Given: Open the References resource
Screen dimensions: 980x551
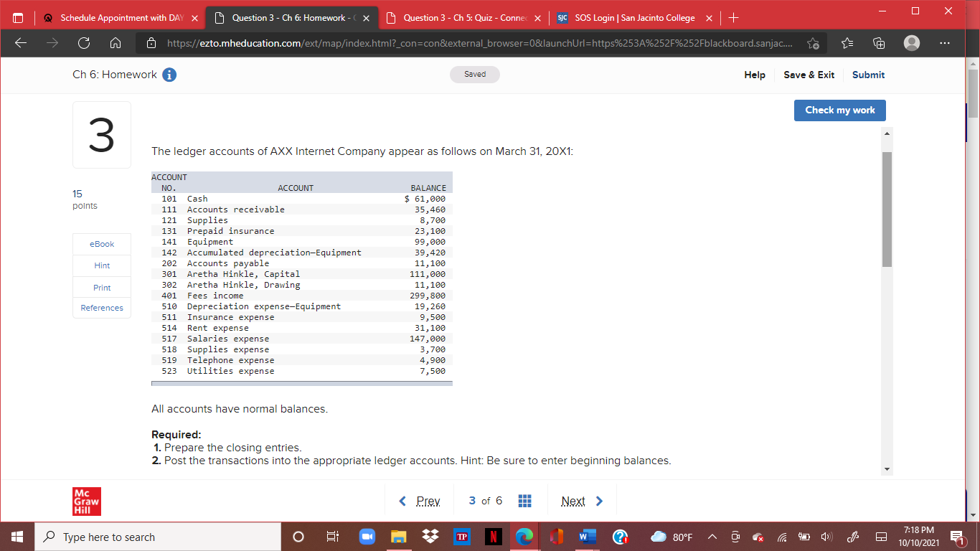Looking at the screenshot, I should [102, 308].
